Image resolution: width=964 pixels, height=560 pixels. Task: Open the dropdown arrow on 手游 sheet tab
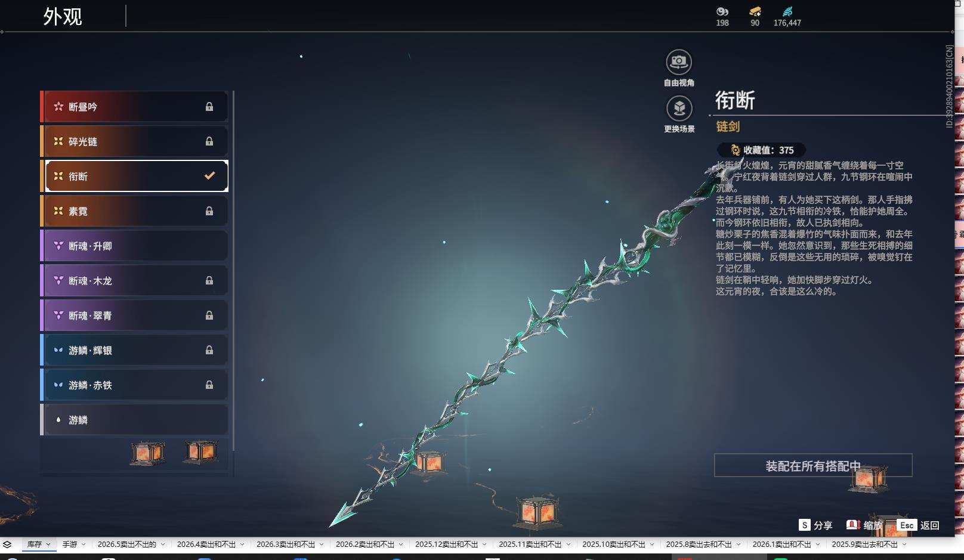(x=84, y=544)
